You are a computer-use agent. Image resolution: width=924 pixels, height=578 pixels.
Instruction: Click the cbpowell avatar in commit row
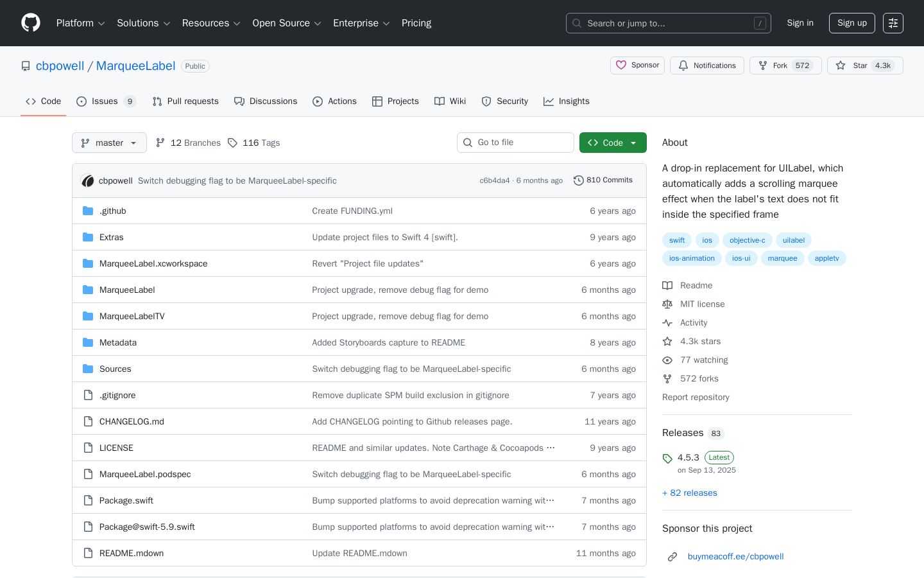point(88,181)
